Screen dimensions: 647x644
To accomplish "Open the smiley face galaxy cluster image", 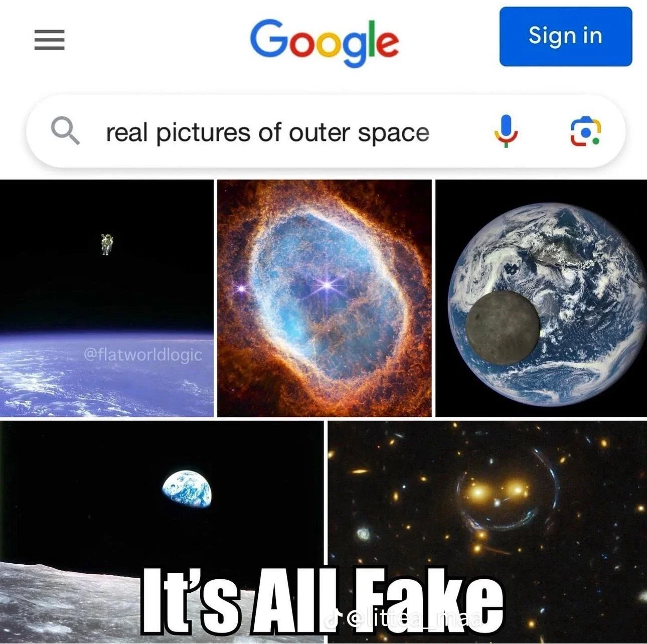I will (487, 532).
